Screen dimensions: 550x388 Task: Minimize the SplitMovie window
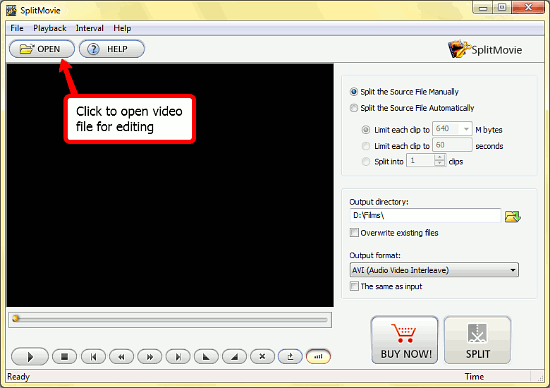(x=483, y=7)
